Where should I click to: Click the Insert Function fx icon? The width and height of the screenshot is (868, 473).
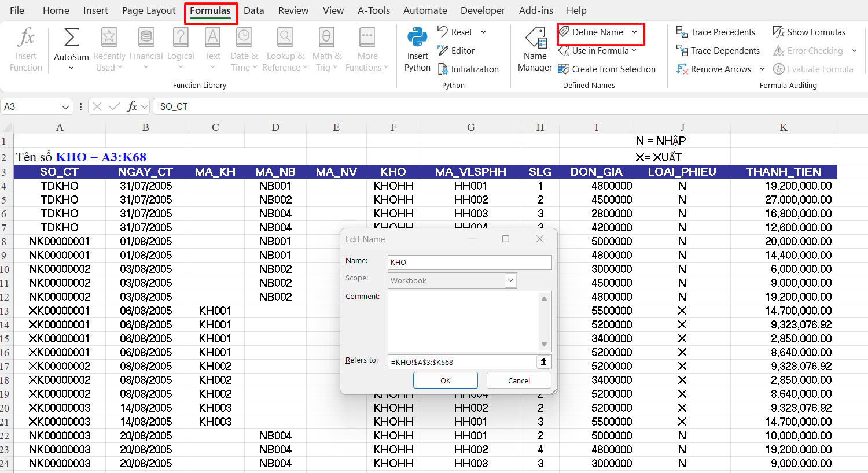point(25,38)
